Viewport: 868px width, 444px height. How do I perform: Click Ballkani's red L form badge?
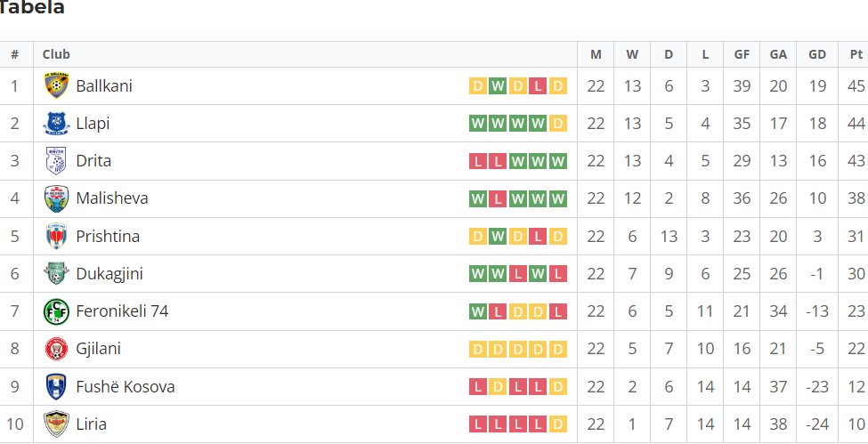click(x=538, y=85)
